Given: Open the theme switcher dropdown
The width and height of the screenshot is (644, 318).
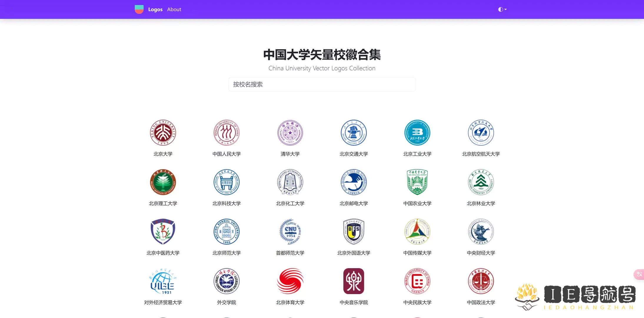Looking at the screenshot, I should point(502,9).
